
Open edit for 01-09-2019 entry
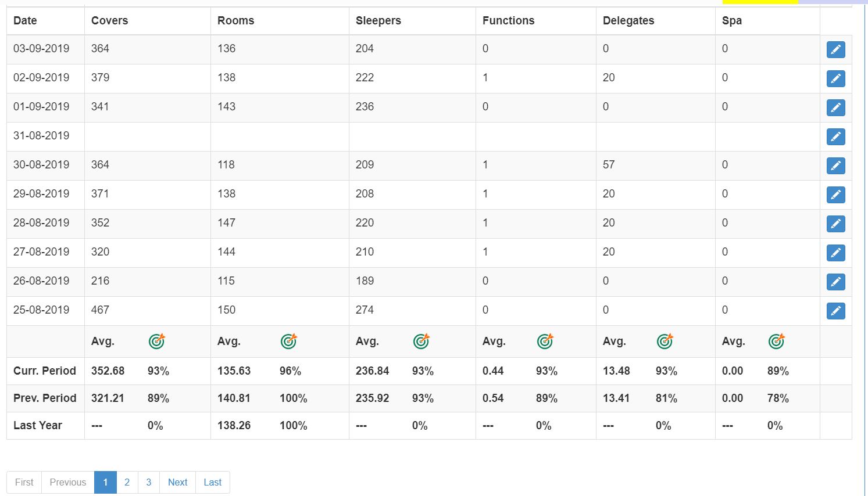coord(835,107)
